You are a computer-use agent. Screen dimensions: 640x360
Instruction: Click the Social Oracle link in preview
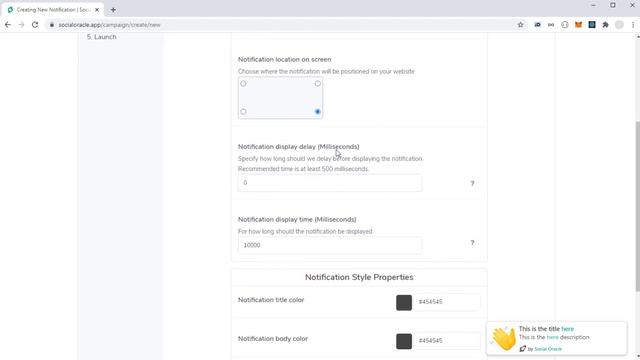[548, 349]
